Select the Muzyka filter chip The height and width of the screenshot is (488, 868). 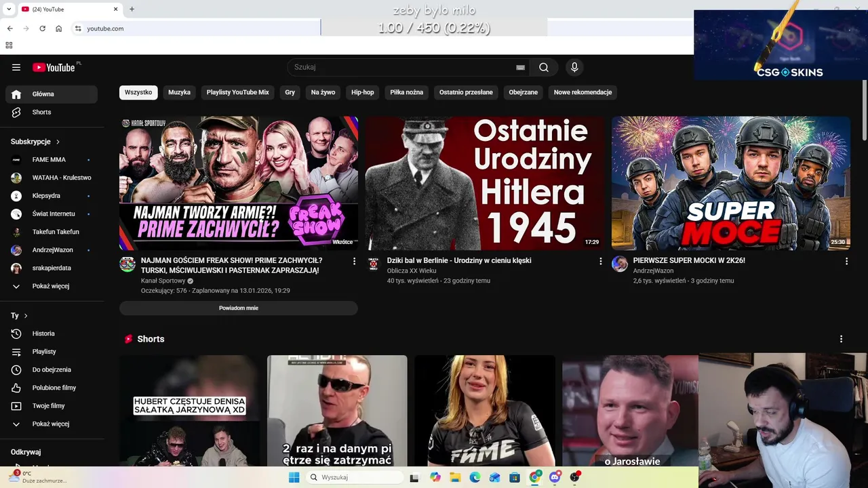pyautogui.click(x=180, y=92)
